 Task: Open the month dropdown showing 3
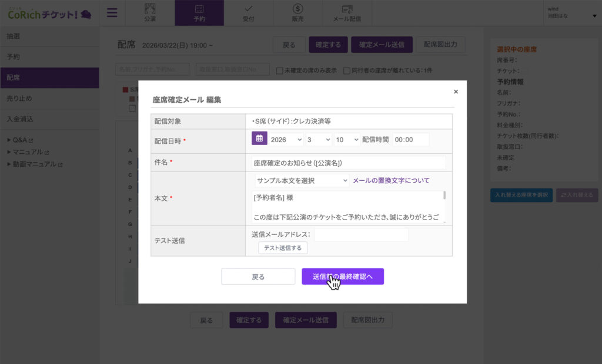(x=319, y=140)
